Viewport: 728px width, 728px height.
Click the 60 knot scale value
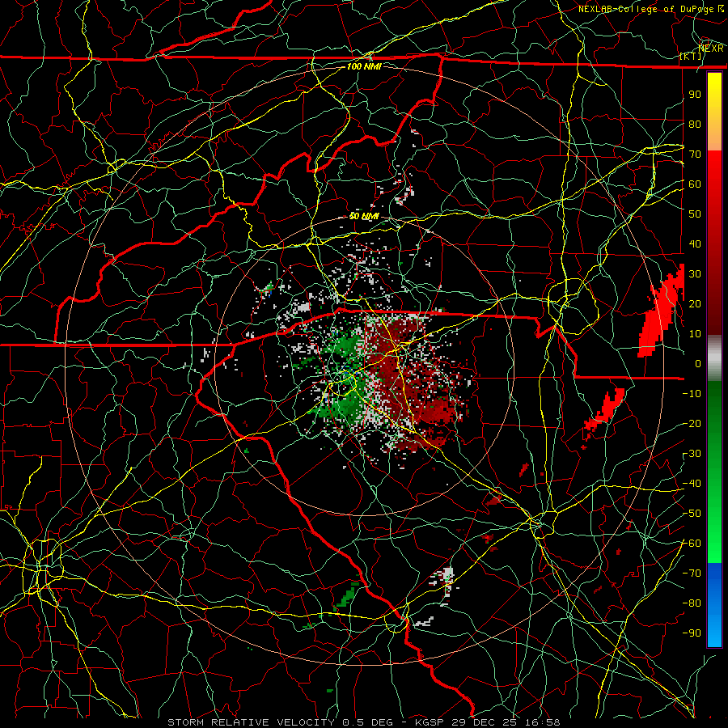click(x=695, y=184)
